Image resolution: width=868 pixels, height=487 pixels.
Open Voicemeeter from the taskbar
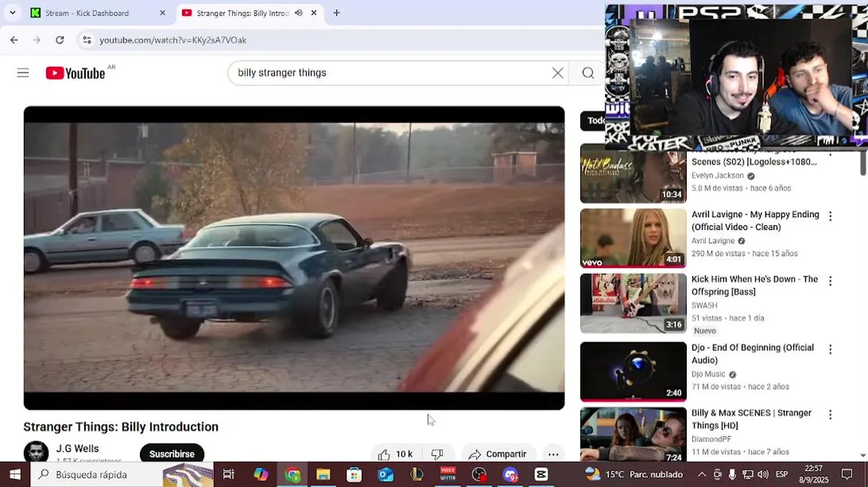pos(448,474)
